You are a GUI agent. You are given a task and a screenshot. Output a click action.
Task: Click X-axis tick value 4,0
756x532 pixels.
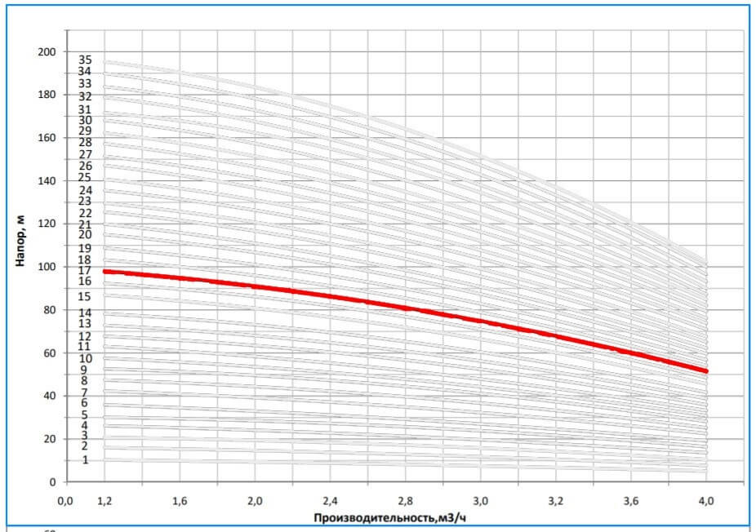(x=707, y=499)
